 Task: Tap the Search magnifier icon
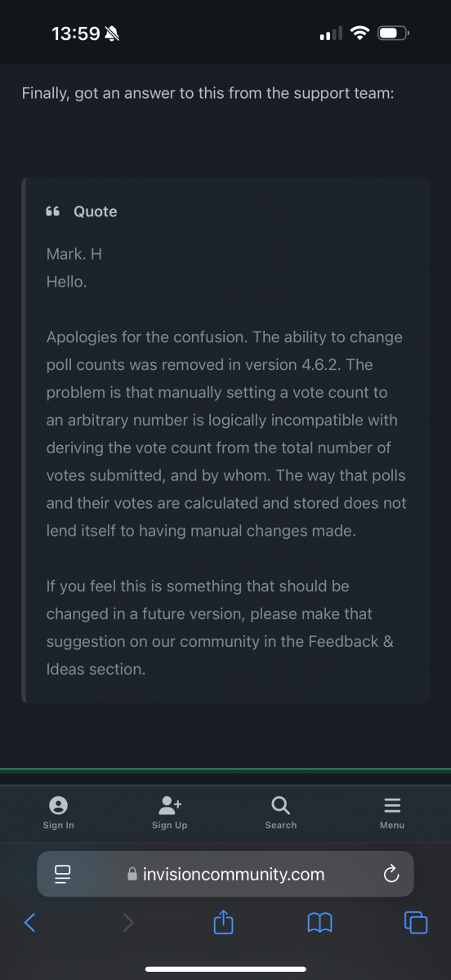coord(280,806)
